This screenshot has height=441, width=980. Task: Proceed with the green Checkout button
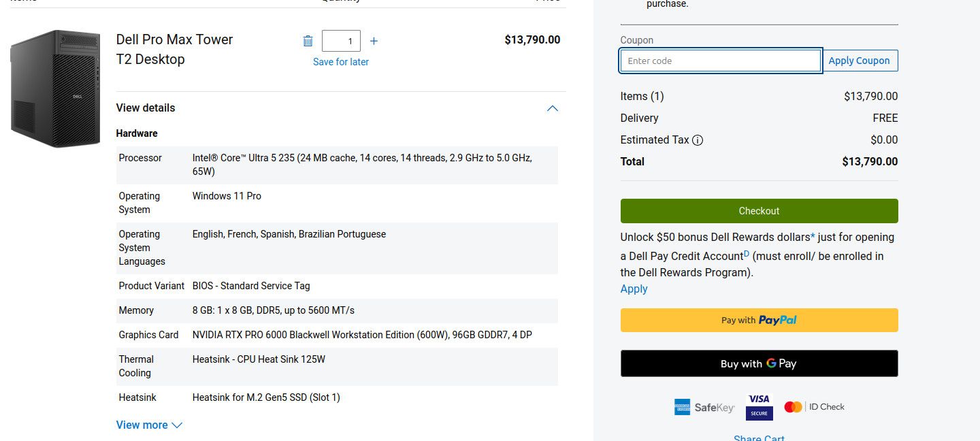759,211
